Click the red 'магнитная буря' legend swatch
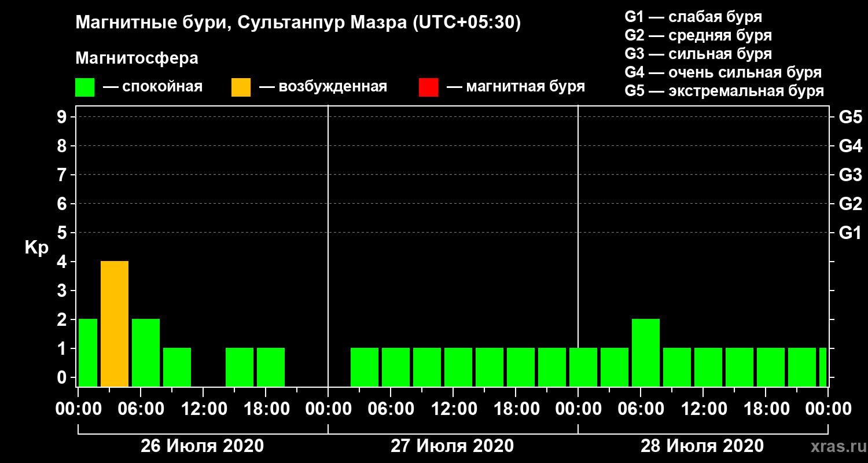868x463 pixels. click(x=428, y=87)
